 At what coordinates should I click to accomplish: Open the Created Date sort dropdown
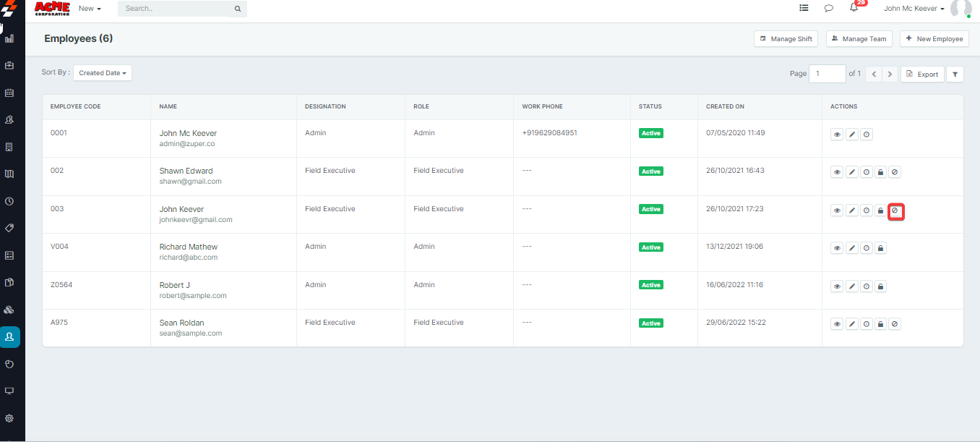pyautogui.click(x=103, y=73)
